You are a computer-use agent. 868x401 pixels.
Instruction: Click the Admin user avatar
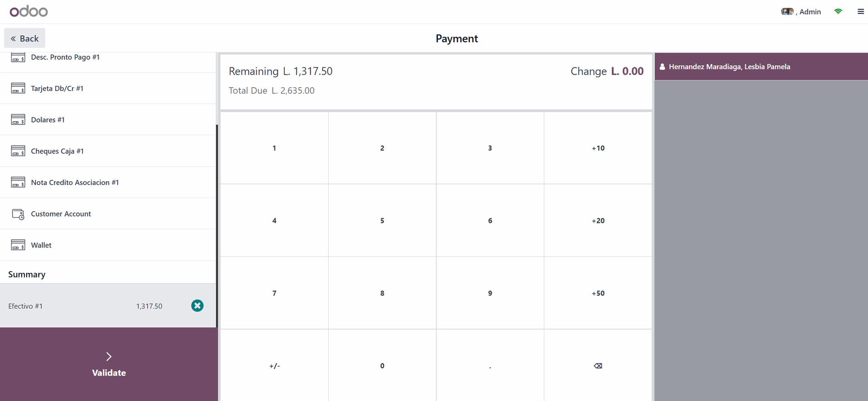pos(787,12)
